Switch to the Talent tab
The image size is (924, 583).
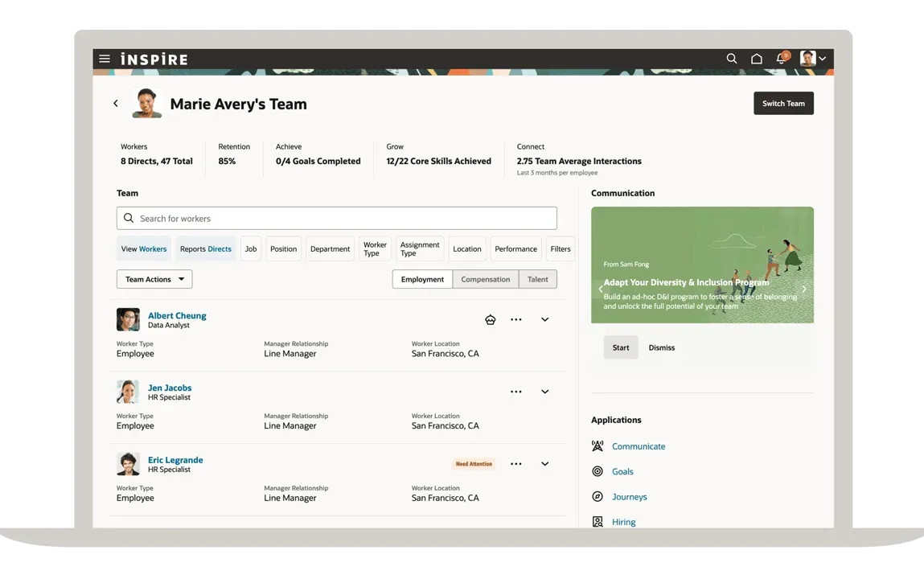537,279
